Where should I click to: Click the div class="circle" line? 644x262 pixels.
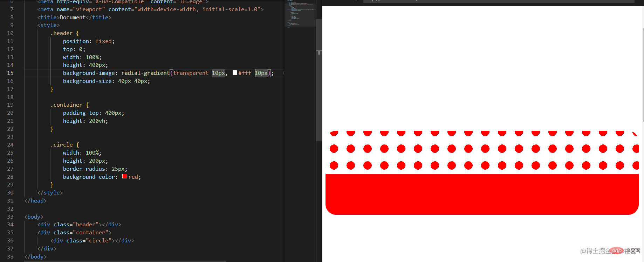[92, 241]
